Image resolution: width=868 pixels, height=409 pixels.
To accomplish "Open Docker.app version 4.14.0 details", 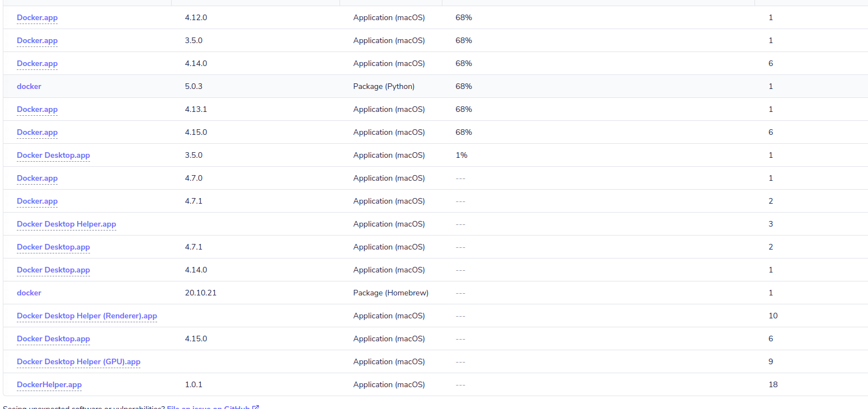I will point(37,63).
